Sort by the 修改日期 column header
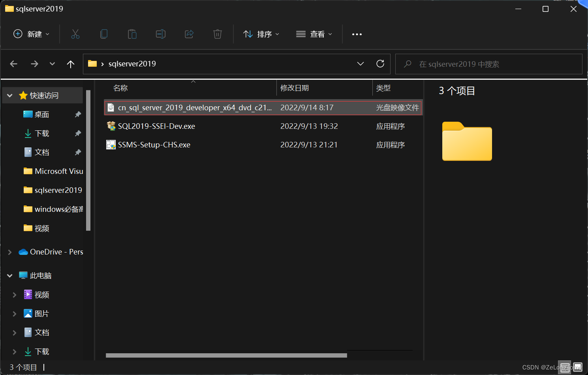 (295, 88)
